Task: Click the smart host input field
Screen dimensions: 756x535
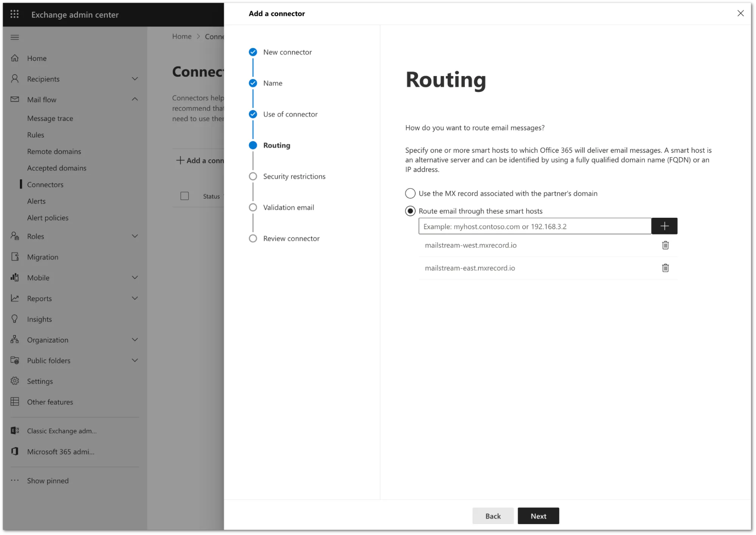Action: tap(529, 226)
